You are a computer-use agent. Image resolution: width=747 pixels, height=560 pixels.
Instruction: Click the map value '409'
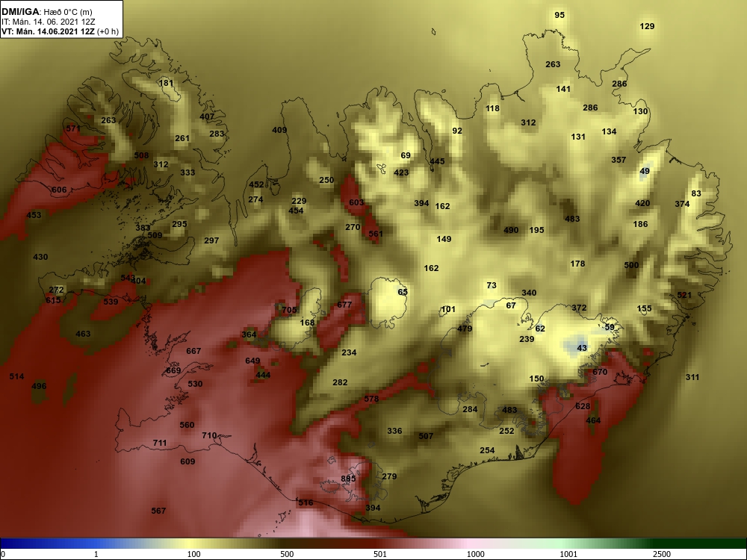tap(279, 129)
